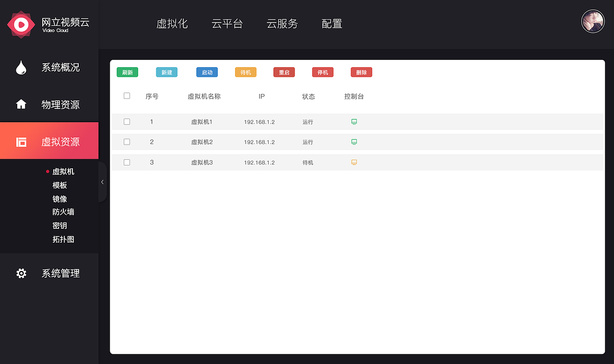The width and height of the screenshot is (614, 364).
Task: Click the red 重启 button
Action: 284,72
